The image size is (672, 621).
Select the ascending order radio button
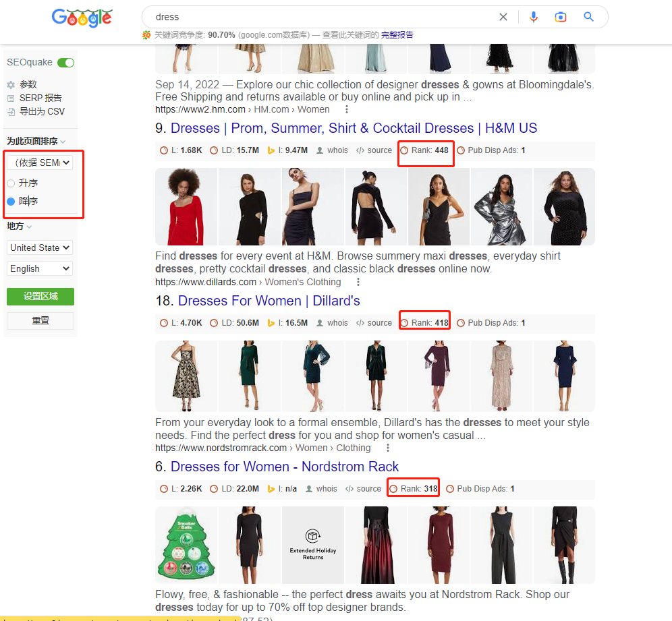pyautogui.click(x=11, y=183)
